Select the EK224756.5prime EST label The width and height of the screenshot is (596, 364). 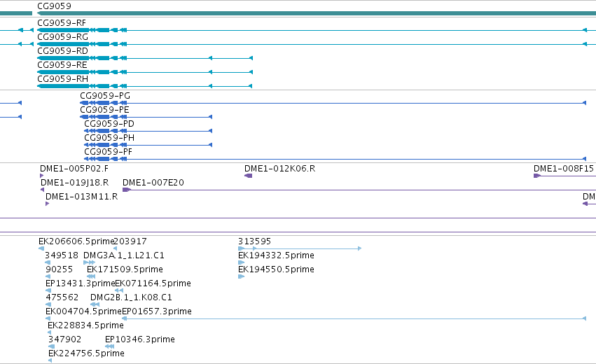pyautogui.click(x=86, y=353)
